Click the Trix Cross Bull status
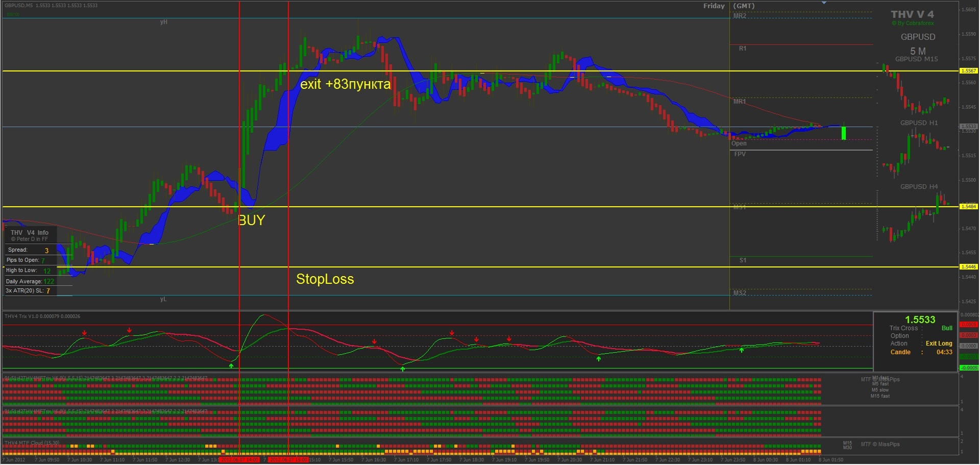The height and width of the screenshot is (465, 980). pyautogui.click(x=947, y=328)
